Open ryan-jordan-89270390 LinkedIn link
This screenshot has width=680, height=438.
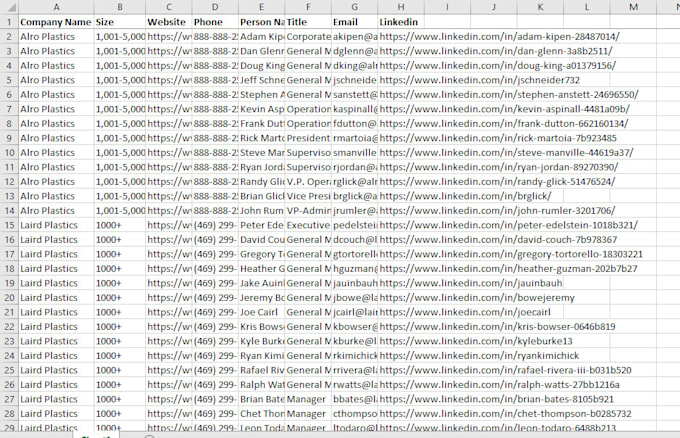(x=499, y=167)
